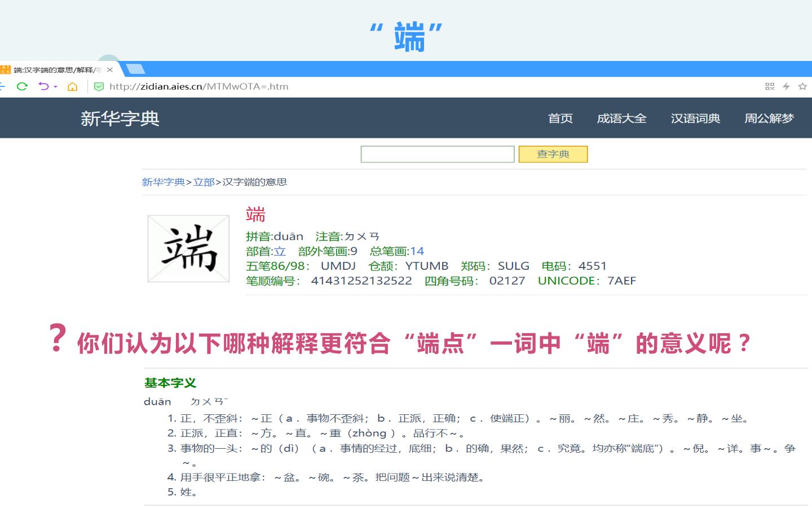The image size is (812, 508).
Task: Bookmark the page with the star icon
Action: 802,86
